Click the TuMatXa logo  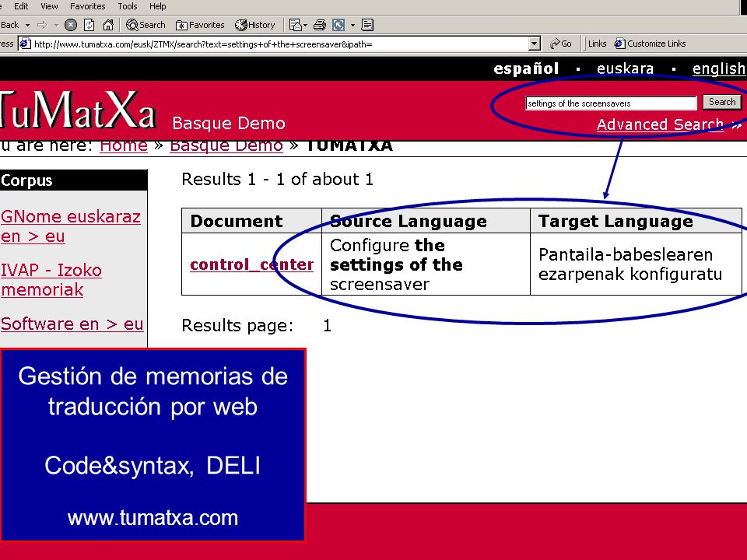(x=78, y=110)
